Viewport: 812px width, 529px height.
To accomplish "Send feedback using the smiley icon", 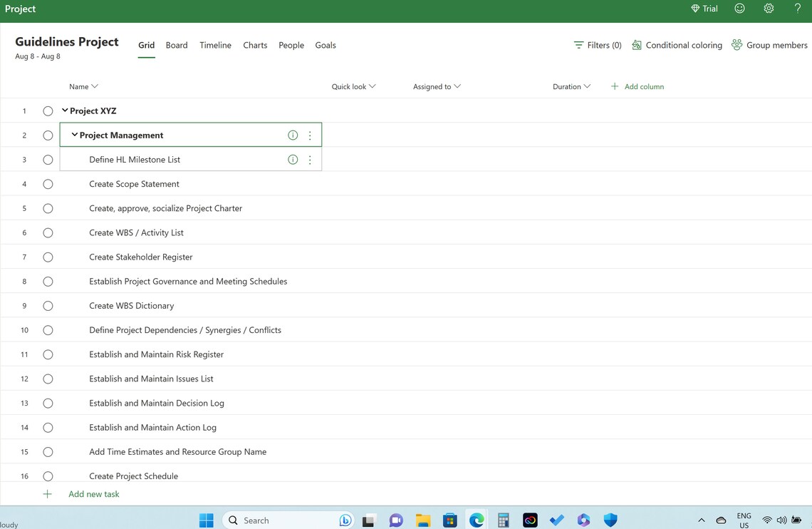I will coord(739,9).
